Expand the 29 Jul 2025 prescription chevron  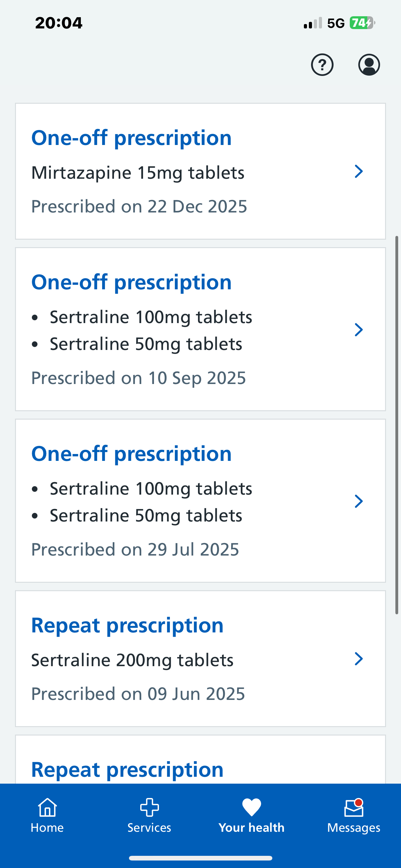click(x=359, y=501)
